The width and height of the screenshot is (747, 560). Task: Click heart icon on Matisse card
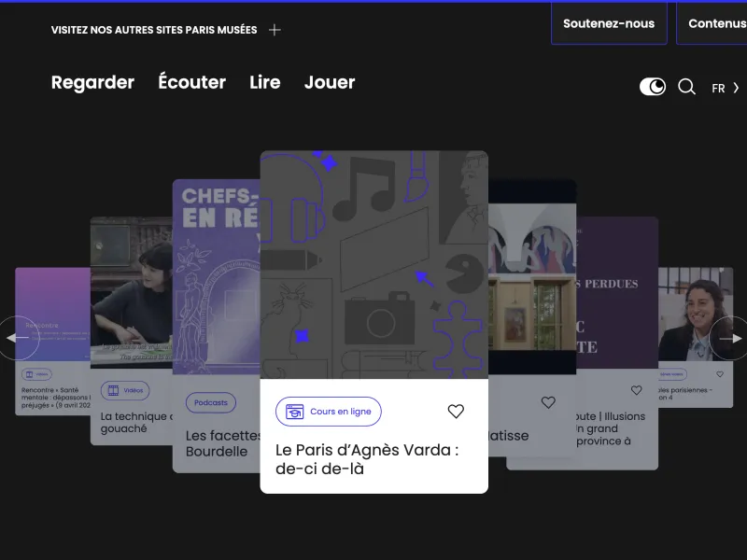pos(548,402)
